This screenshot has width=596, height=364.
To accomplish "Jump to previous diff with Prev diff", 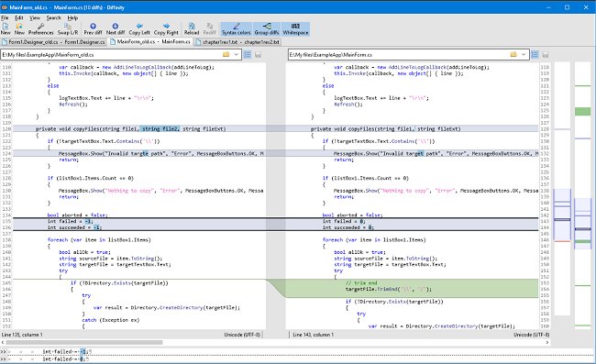I will (93, 28).
